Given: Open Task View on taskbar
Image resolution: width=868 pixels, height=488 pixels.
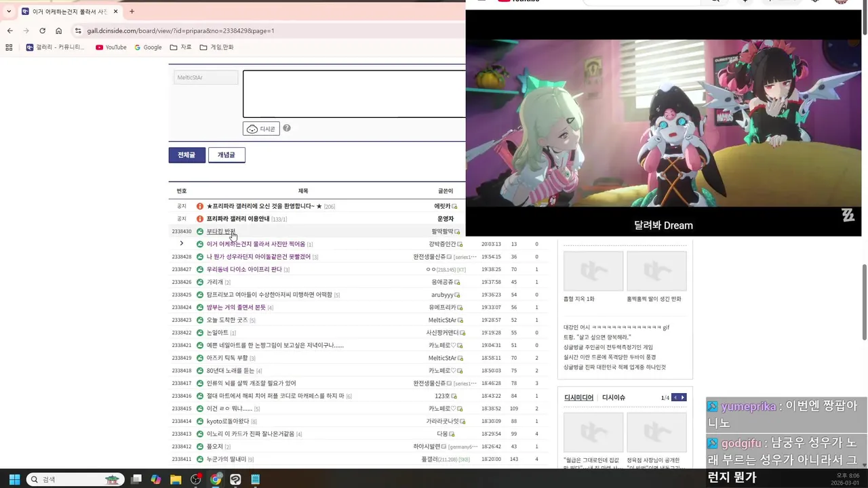Looking at the screenshot, I should coord(136,479).
